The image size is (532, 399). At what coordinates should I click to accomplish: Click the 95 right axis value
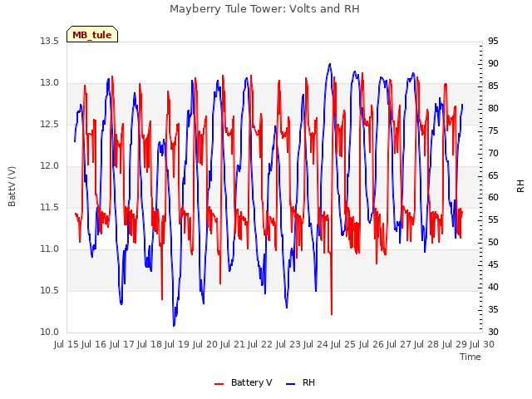[493, 42]
